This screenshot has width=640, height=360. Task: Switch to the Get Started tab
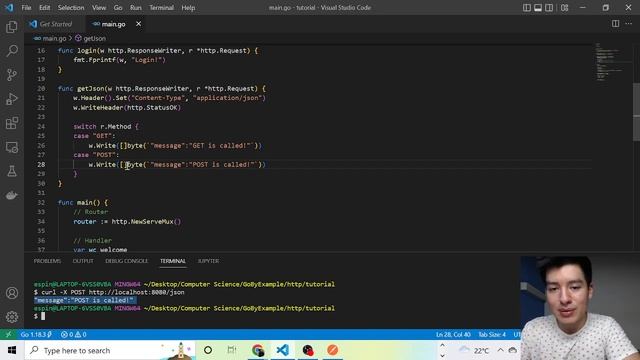(51, 24)
